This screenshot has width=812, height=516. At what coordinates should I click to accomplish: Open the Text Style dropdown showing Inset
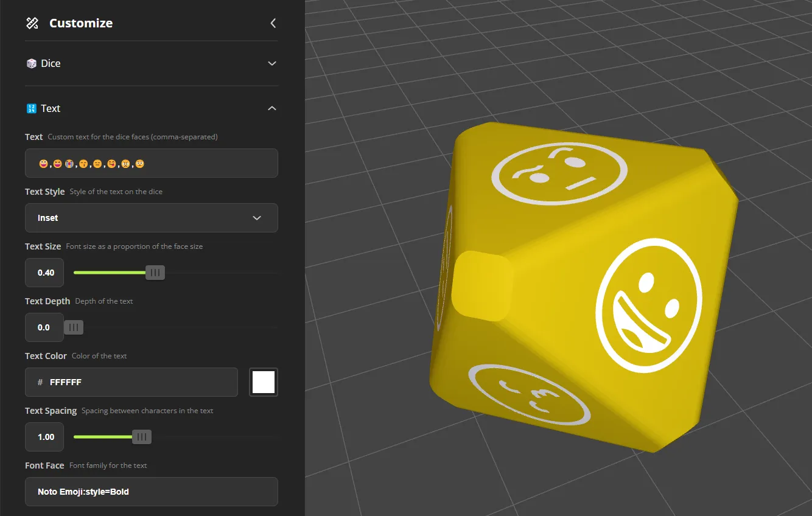[x=151, y=218]
